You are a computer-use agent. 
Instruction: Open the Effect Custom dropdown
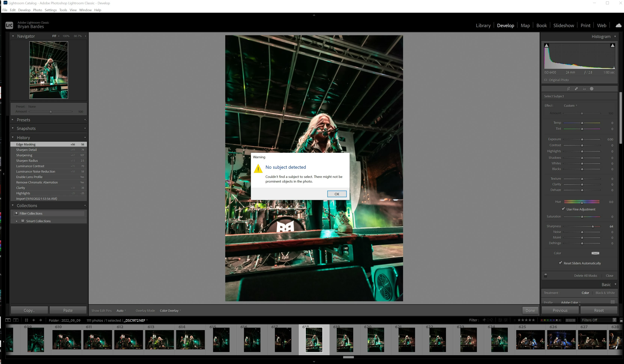point(570,106)
